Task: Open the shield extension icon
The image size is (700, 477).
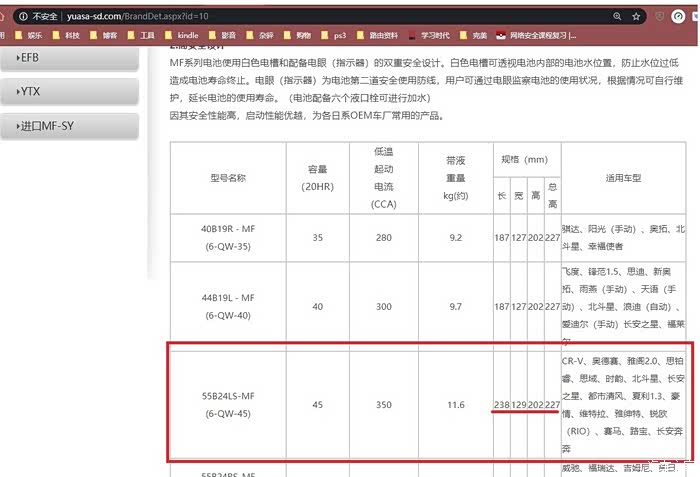Action: pos(659,17)
